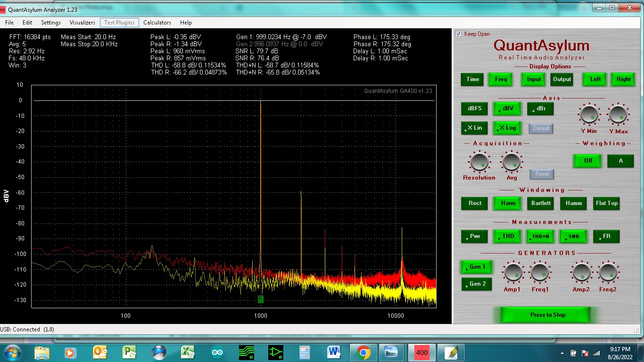Click the axis Default button
644x362 pixels.
pyautogui.click(x=541, y=128)
